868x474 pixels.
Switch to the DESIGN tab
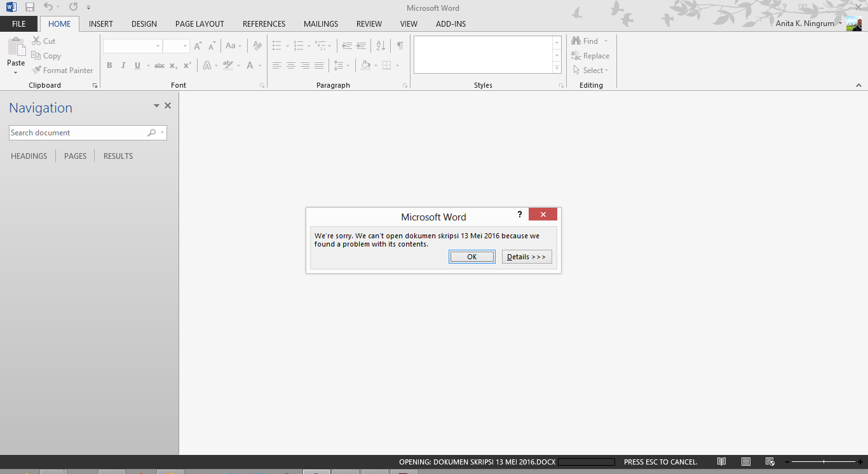[144, 24]
